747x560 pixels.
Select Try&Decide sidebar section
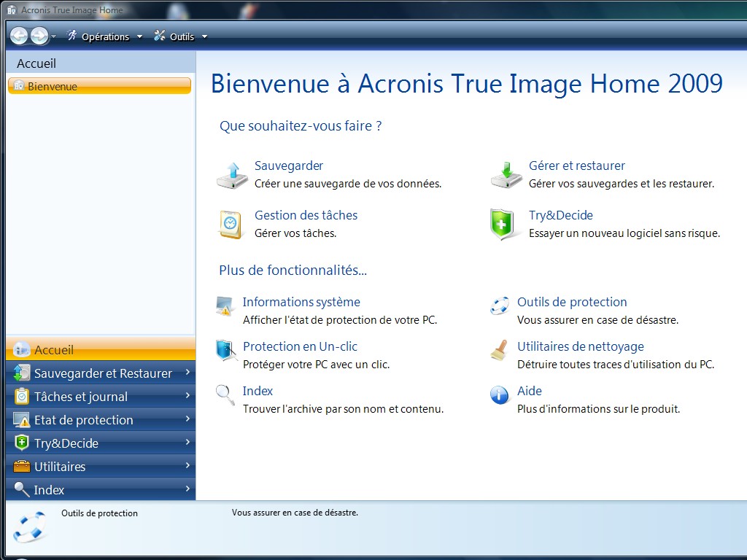pyautogui.click(x=101, y=443)
